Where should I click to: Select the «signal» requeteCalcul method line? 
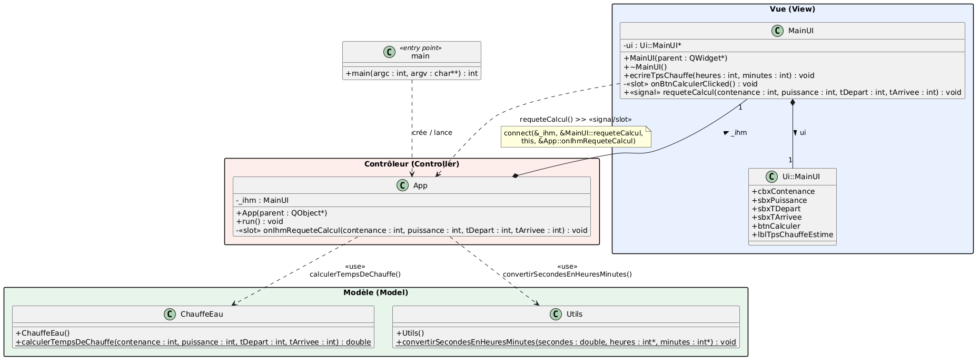[793, 92]
